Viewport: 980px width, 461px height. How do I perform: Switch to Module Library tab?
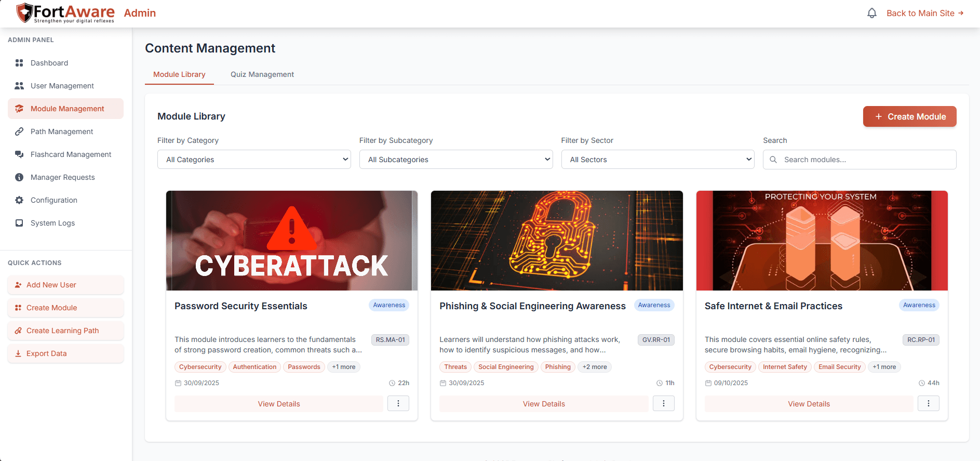[179, 74]
